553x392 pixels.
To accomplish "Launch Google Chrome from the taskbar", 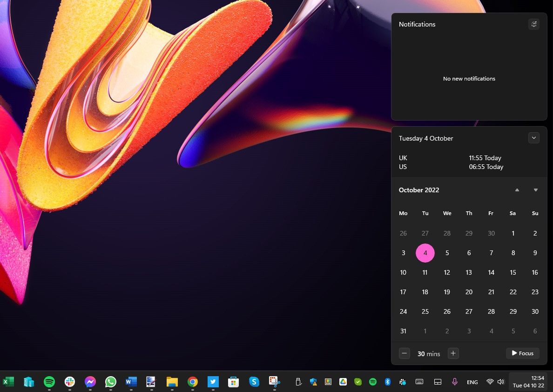I will tap(193, 381).
